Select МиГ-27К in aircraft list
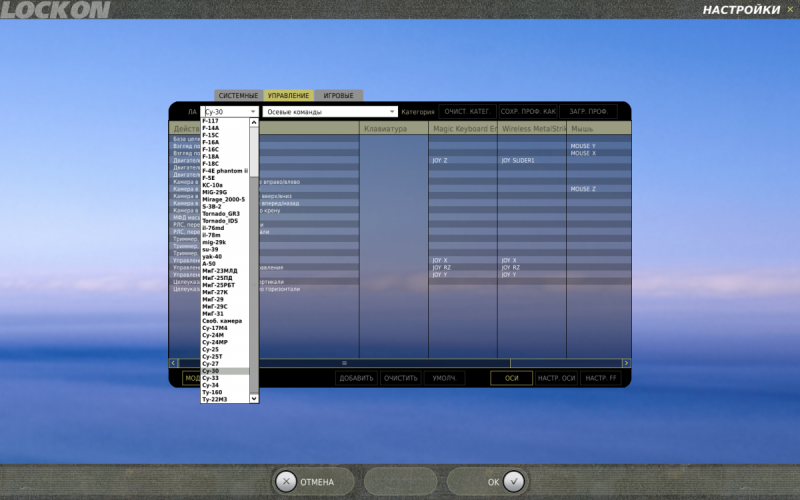Screen dimensions: 800x500 pos(225,292)
